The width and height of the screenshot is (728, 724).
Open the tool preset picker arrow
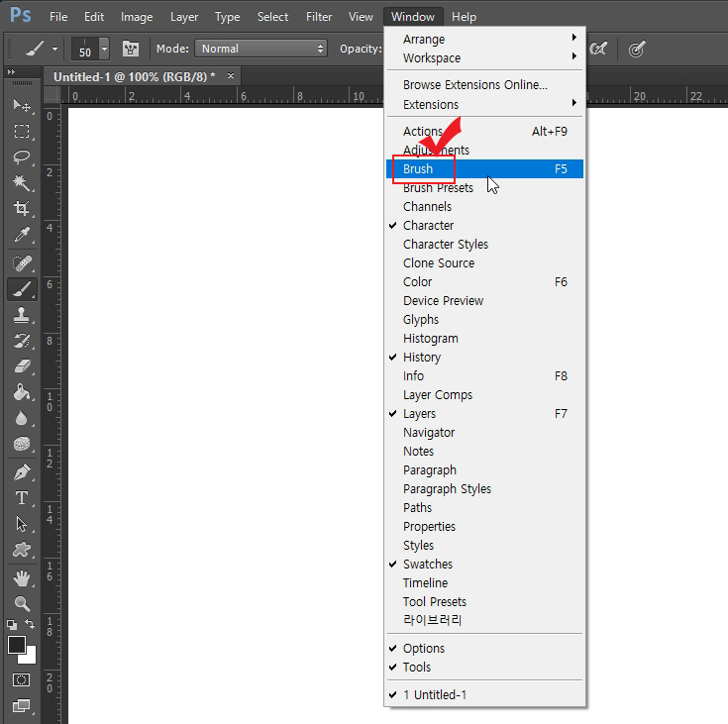(x=54, y=49)
